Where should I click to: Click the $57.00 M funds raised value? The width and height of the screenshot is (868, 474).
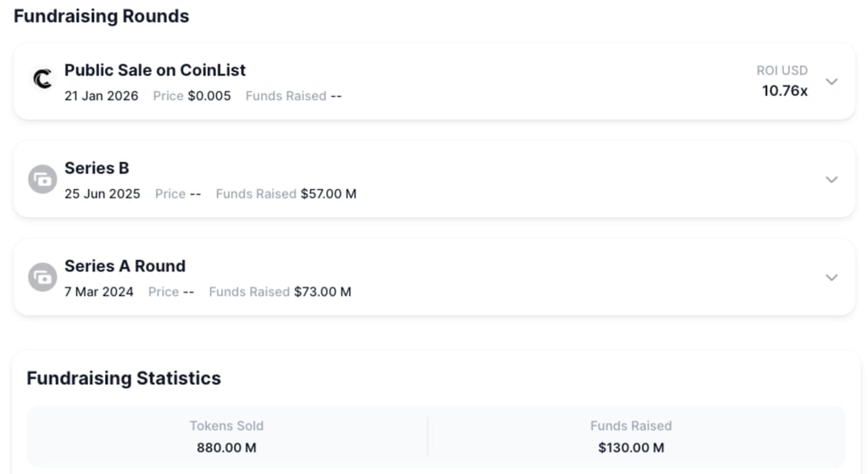328,193
